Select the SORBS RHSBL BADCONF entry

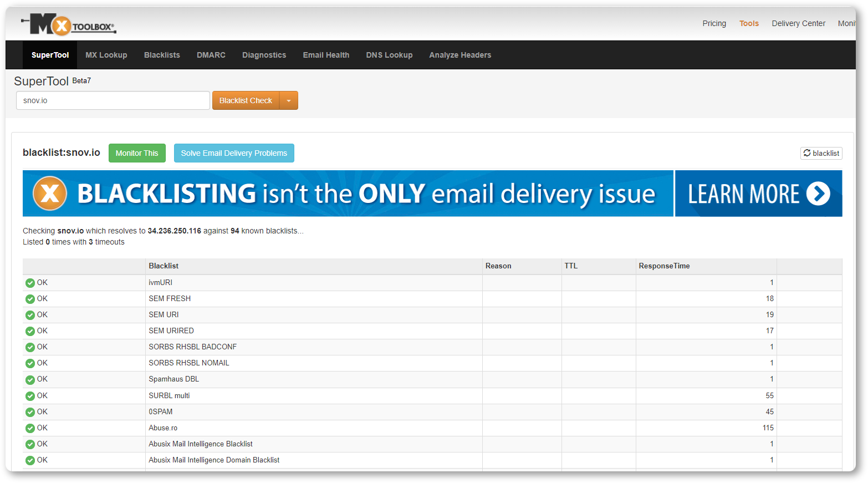[x=192, y=347]
